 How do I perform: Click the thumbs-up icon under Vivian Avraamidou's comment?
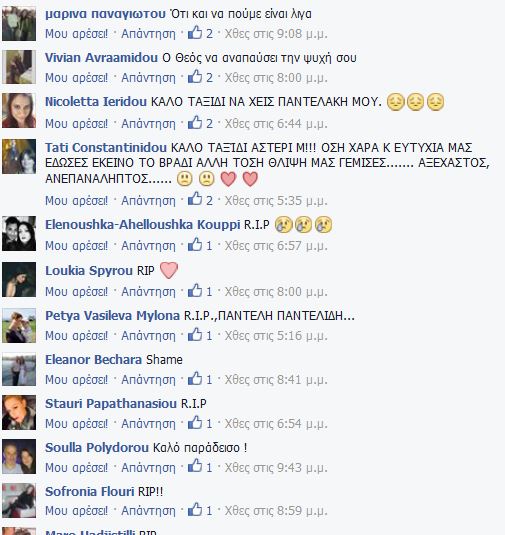click(195, 76)
